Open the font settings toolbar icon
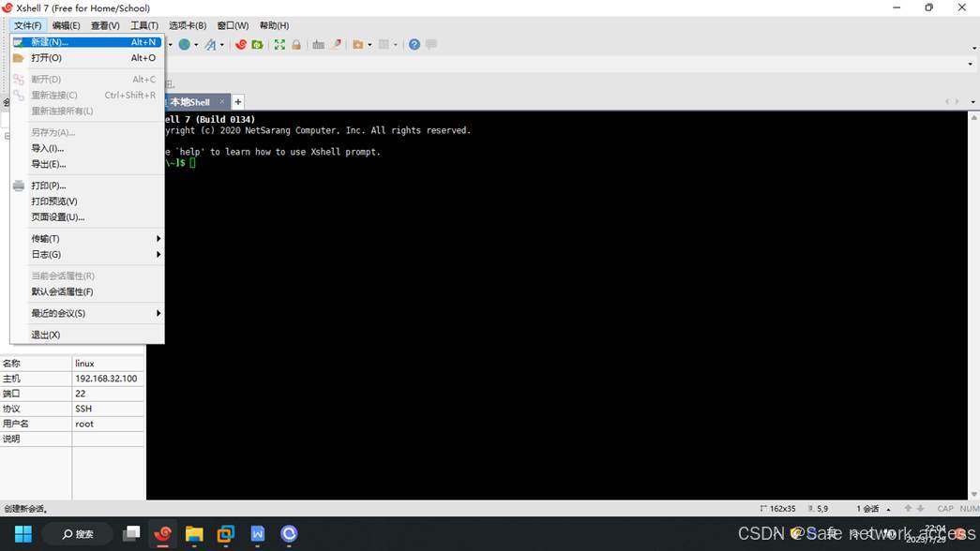Viewport: 980px width, 551px height. pyautogui.click(x=211, y=44)
